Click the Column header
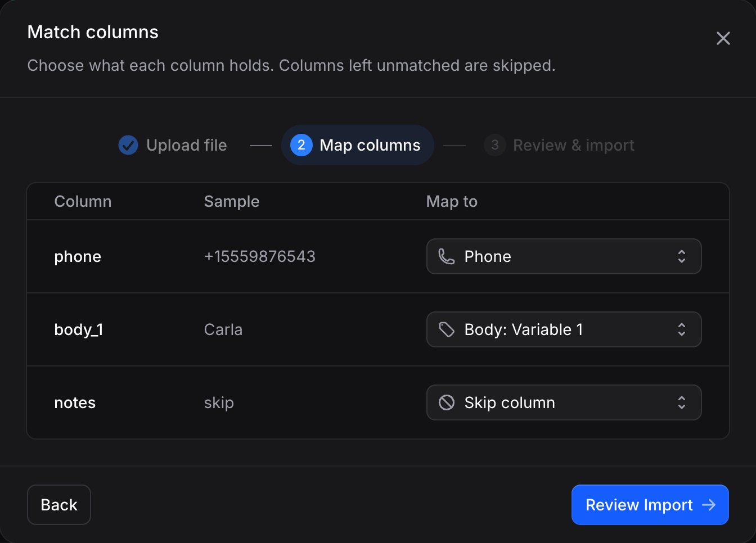 (x=83, y=201)
